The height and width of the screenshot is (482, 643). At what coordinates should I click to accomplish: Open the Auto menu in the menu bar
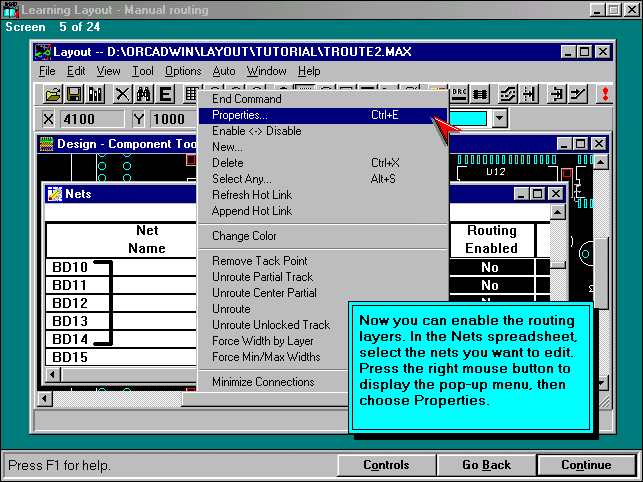click(224, 71)
